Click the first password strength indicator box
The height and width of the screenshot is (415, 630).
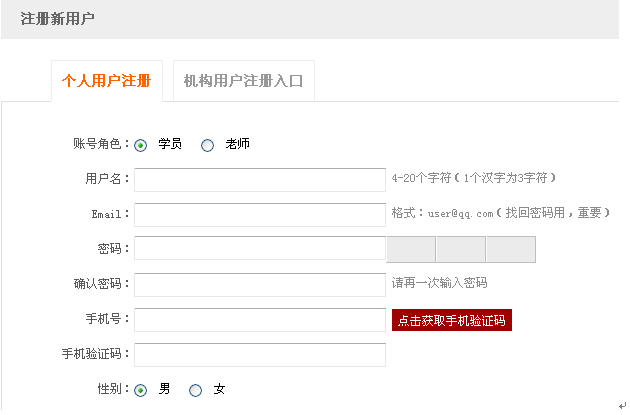pyautogui.click(x=410, y=249)
